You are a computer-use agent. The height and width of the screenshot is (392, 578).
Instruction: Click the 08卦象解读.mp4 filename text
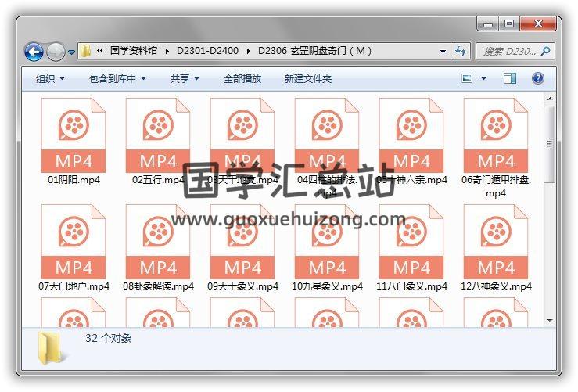pos(158,286)
